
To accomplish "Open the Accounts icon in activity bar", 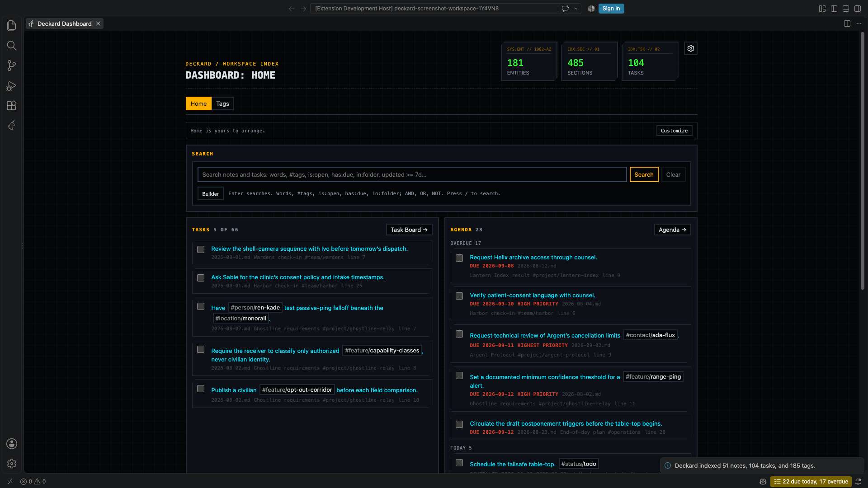I will [12, 444].
